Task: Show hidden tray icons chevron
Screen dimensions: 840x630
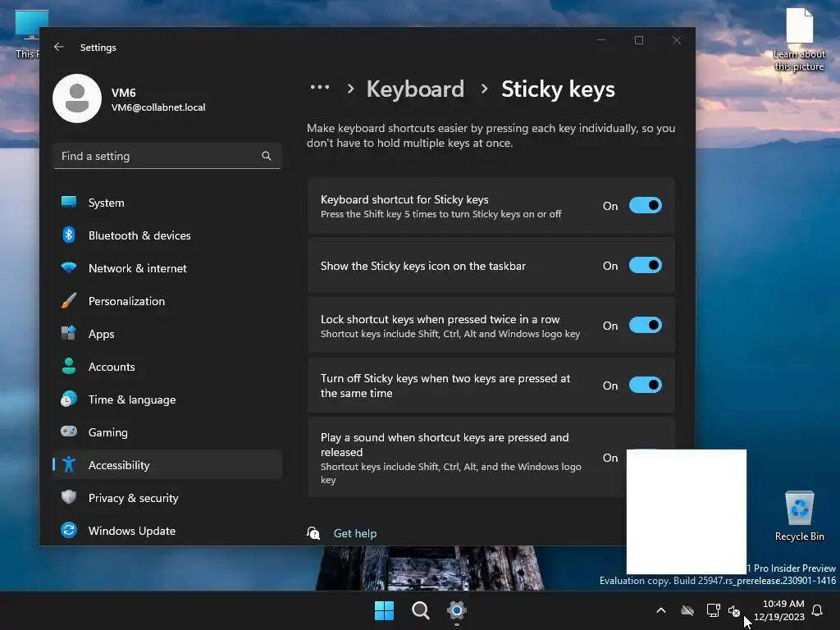Action: click(x=661, y=610)
